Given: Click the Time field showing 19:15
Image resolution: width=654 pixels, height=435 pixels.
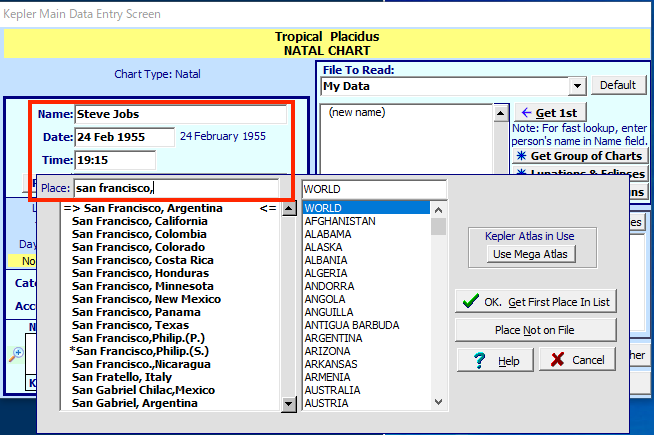Looking at the screenshot, I should (115, 160).
